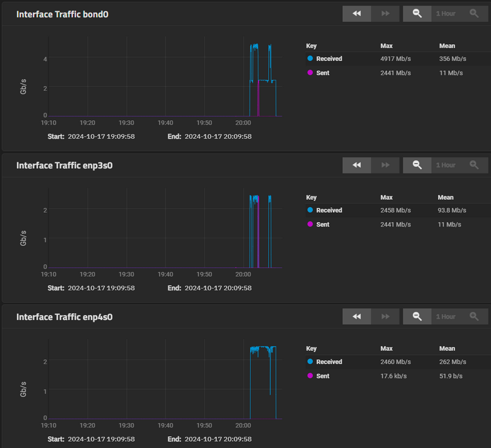This screenshot has width=491, height=448.
Task: Step forward in time on bond0 graph
Action: click(x=385, y=14)
